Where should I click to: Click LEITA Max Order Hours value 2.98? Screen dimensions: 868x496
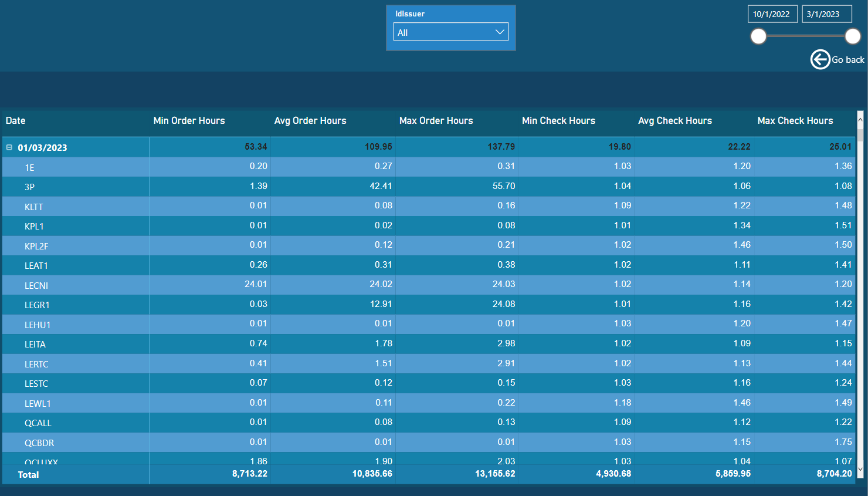point(506,343)
